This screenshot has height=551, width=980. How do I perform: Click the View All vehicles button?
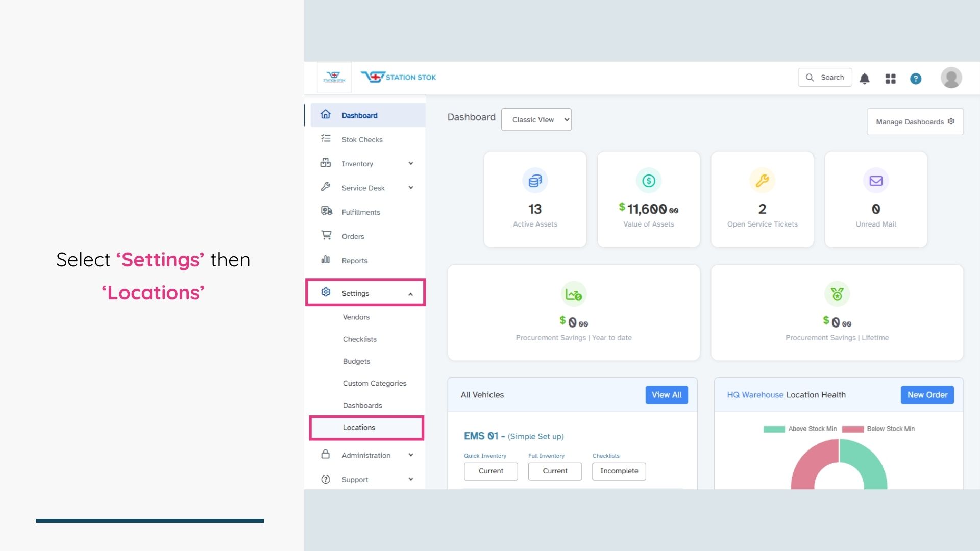pos(666,395)
